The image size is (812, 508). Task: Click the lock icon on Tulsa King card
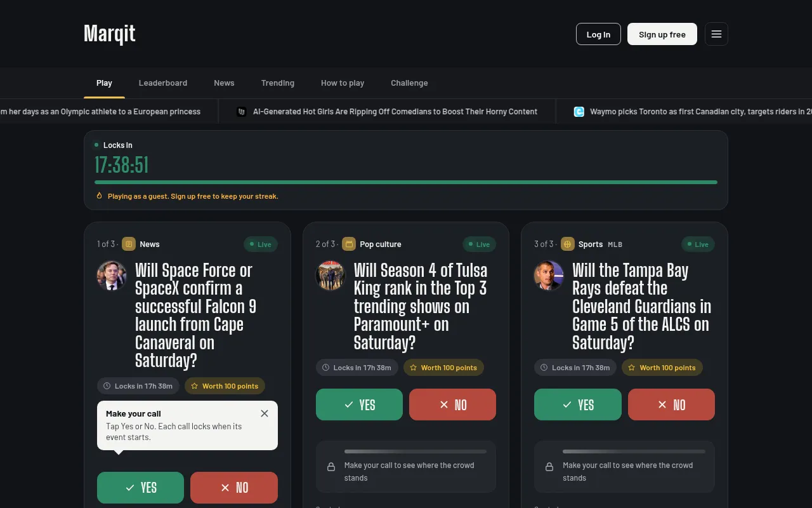pyautogui.click(x=331, y=467)
